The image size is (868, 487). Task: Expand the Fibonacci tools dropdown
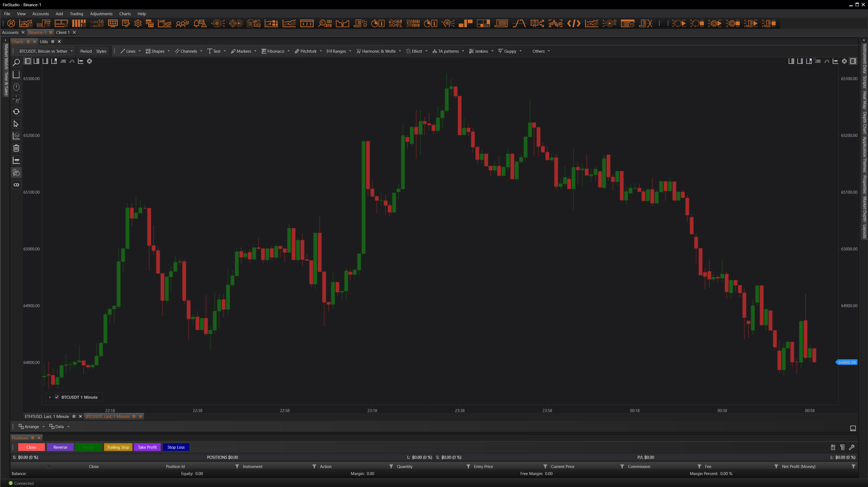tap(288, 51)
